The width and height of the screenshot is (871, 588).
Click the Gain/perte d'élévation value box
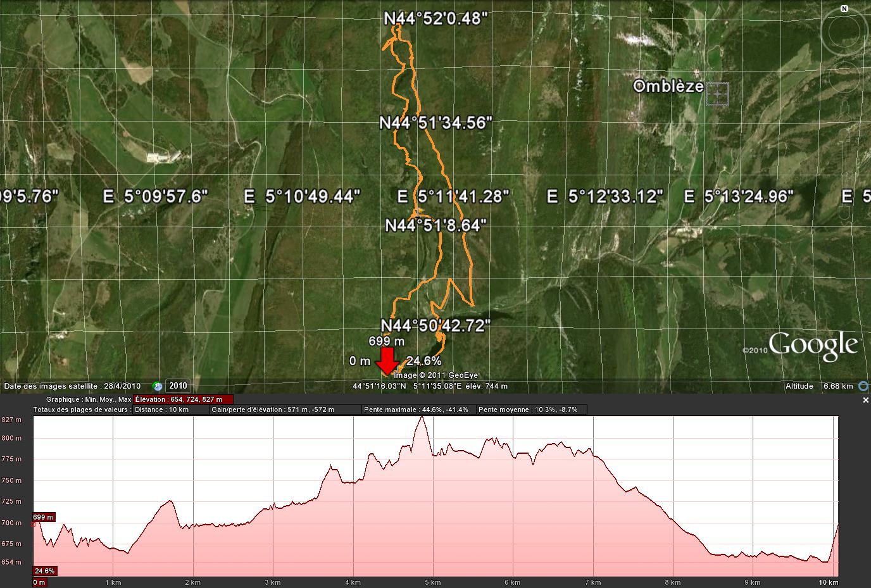(285, 410)
